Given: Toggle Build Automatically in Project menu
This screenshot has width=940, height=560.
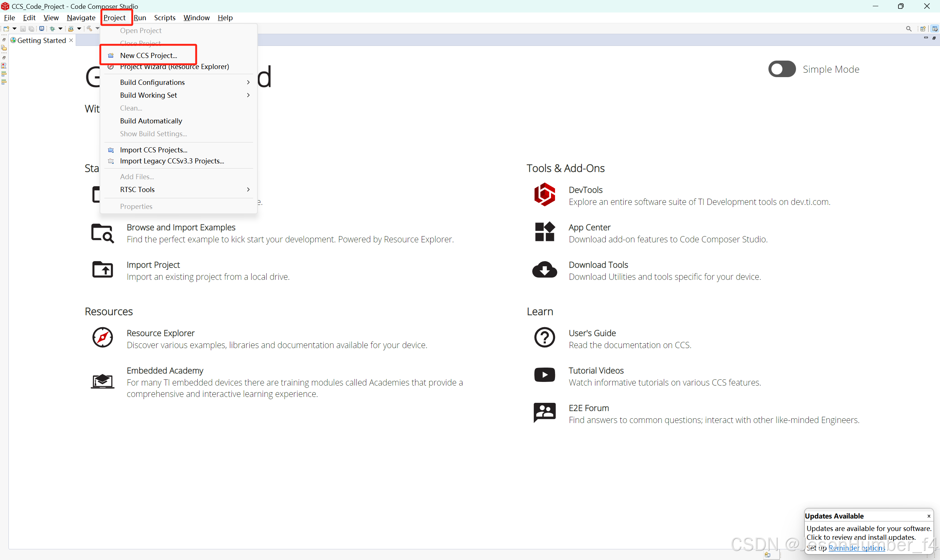Looking at the screenshot, I should pos(151,121).
